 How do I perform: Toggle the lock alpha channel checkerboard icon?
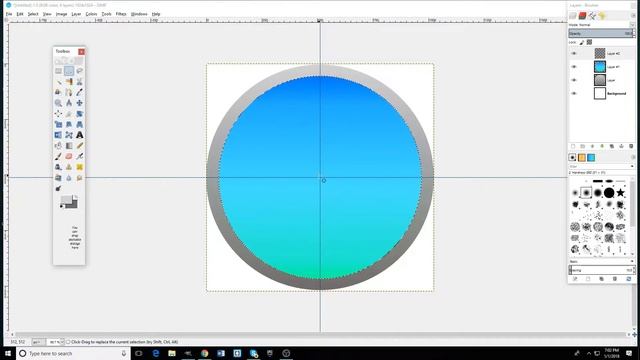coord(589,42)
